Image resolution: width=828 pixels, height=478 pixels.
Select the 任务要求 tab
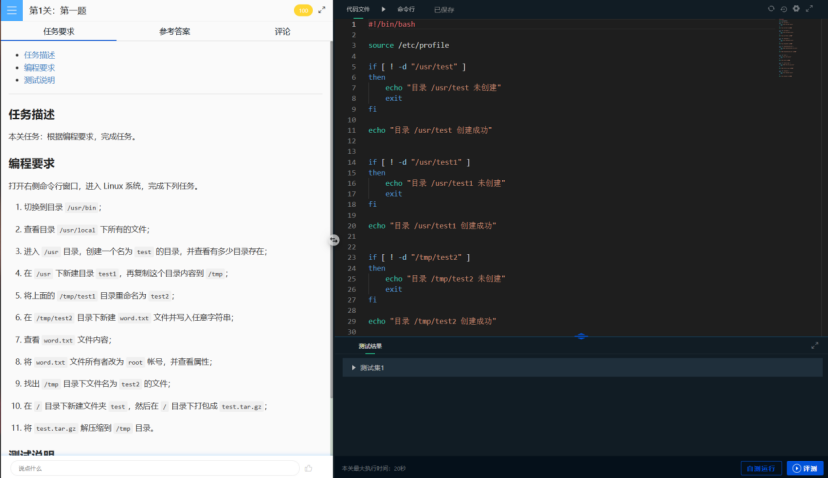(x=58, y=31)
